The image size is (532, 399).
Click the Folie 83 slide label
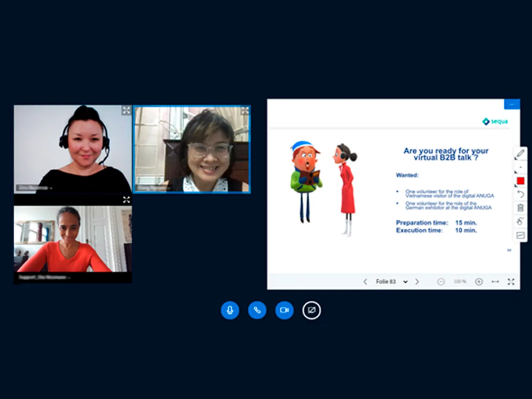tap(385, 282)
